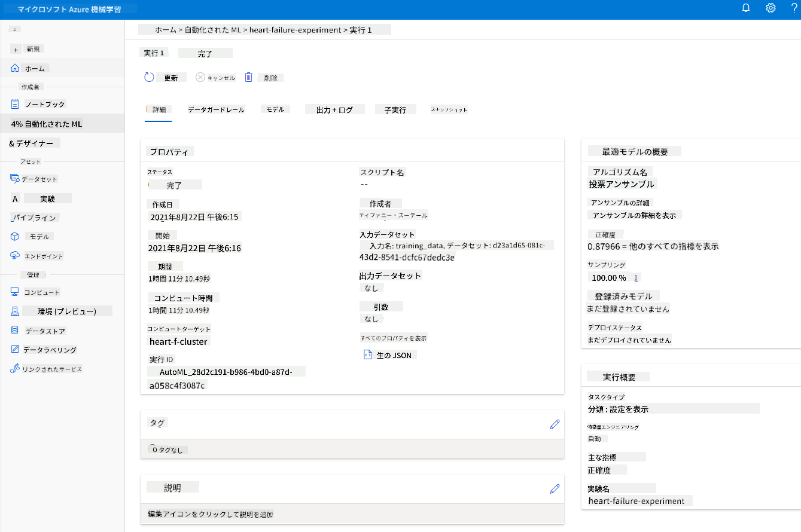This screenshot has height=532, width=801.
Task: Click the キャンセル button in toolbar
Action: tap(215, 77)
